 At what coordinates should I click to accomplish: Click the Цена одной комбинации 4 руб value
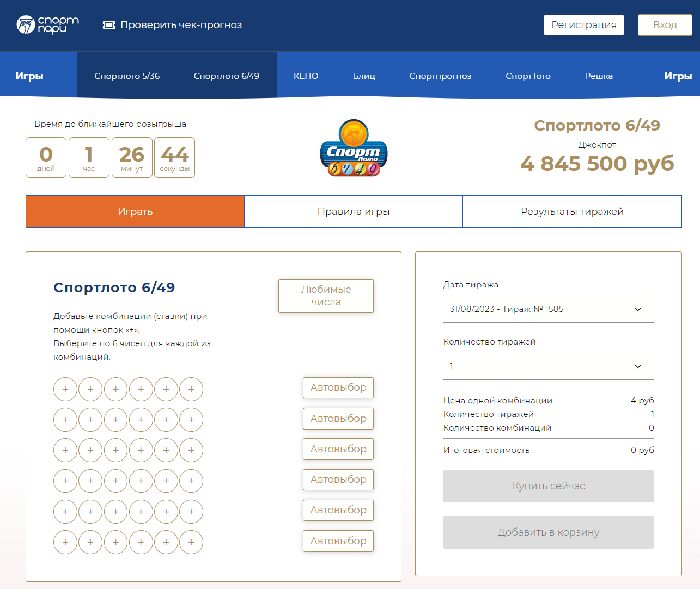point(642,401)
